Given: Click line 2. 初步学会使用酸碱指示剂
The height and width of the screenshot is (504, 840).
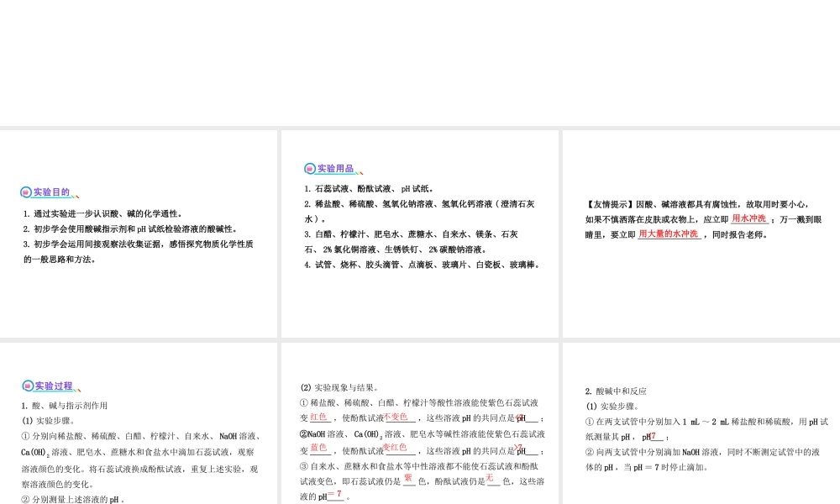Looking at the screenshot, I should (x=130, y=229).
